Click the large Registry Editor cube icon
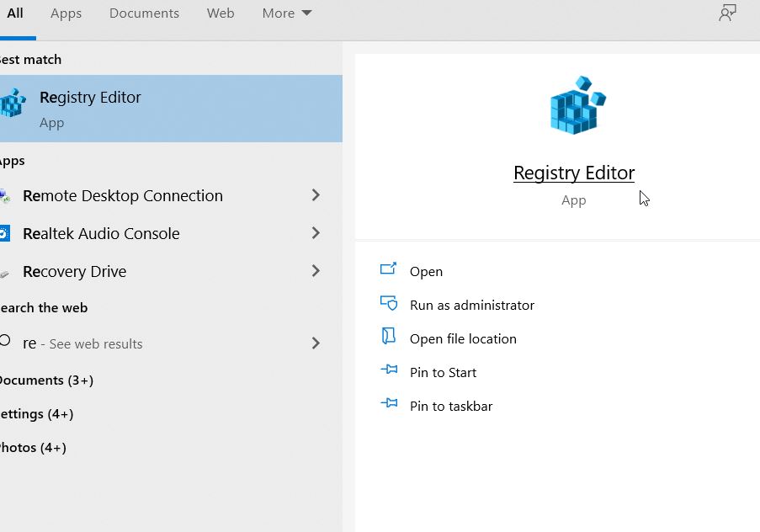This screenshot has width=760, height=532. point(577,104)
